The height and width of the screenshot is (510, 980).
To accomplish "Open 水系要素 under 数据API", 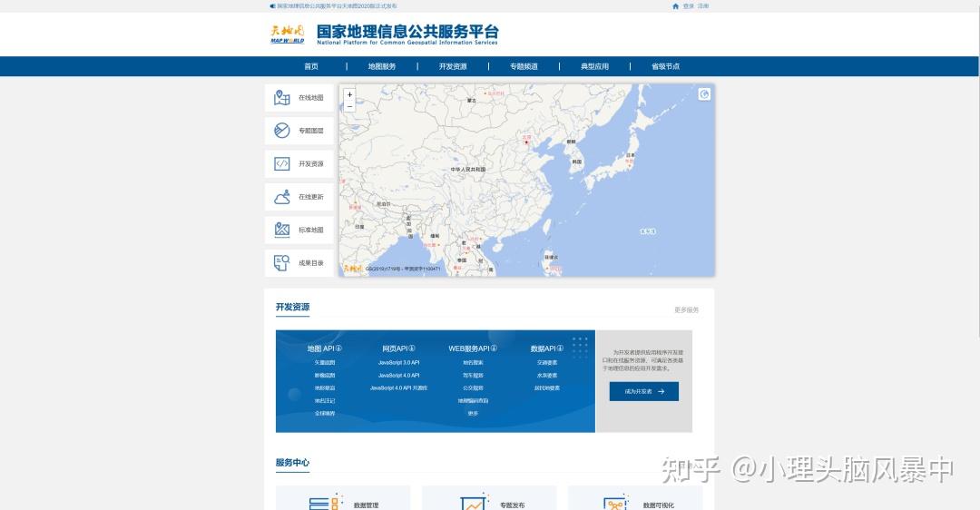I will [x=547, y=376].
